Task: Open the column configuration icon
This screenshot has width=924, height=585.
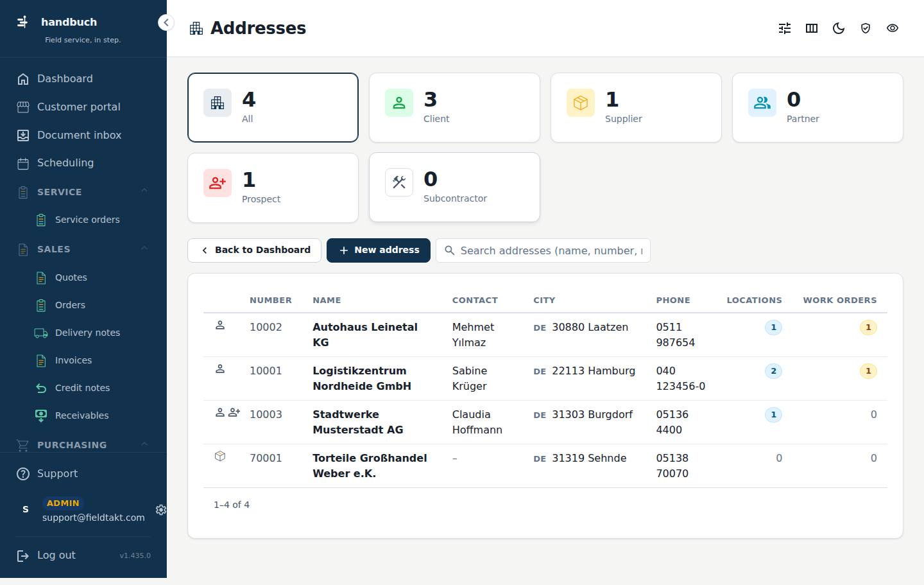Action: 812,28
